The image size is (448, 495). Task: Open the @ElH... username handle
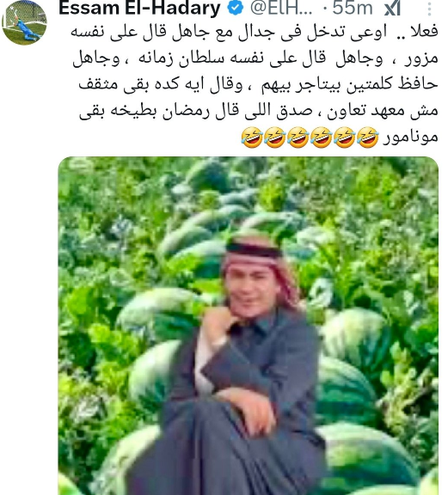click(281, 9)
